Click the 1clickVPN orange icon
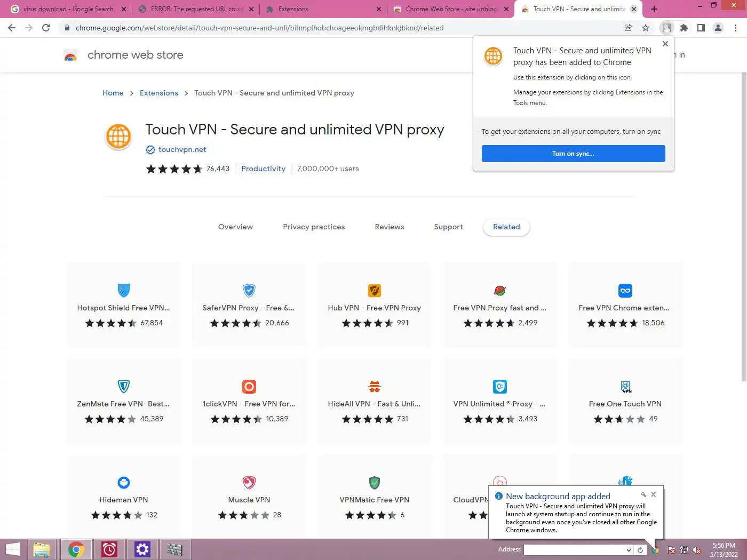This screenshot has width=747, height=560. coord(249,386)
